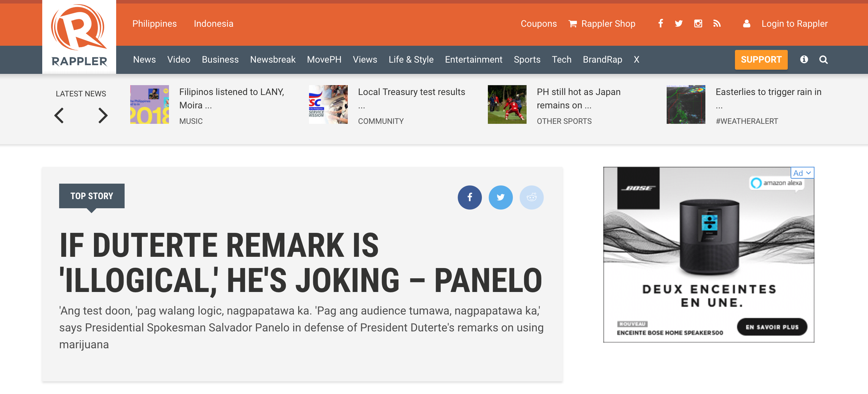Open Rappler's Twitter icon in header
The width and height of the screenshot is (868, 394).
click(679, 24)
